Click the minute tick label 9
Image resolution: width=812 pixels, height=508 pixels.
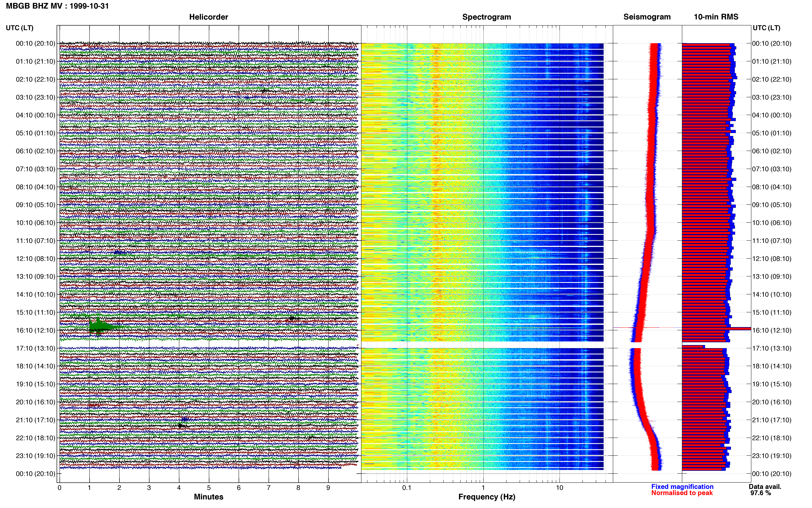[x=328, y=488]
